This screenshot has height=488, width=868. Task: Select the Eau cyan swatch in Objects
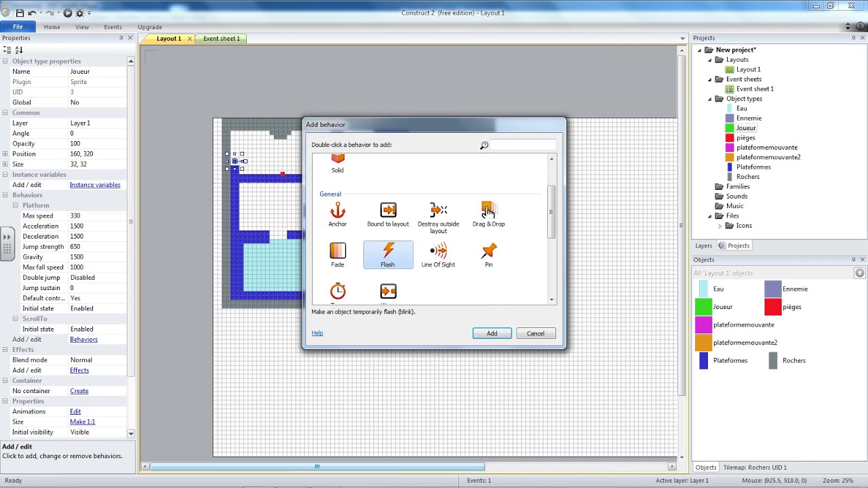[x=703, y=289]
